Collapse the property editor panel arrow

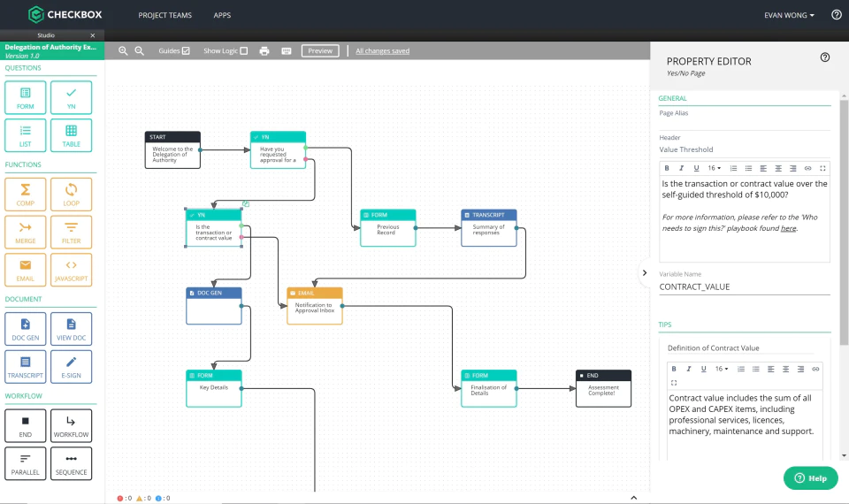click(645, 273)
